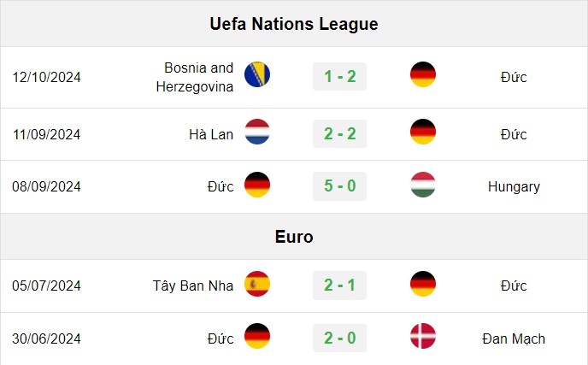This screenshot has width=588, height=365.
Task: Open the 5 - 0 match score
Action: [x=340, y=186]
